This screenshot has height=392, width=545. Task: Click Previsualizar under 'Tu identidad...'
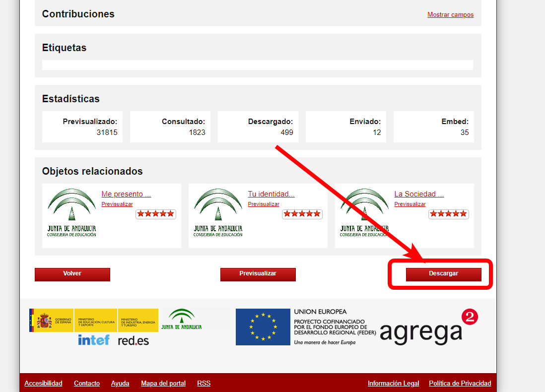point(264,204)
